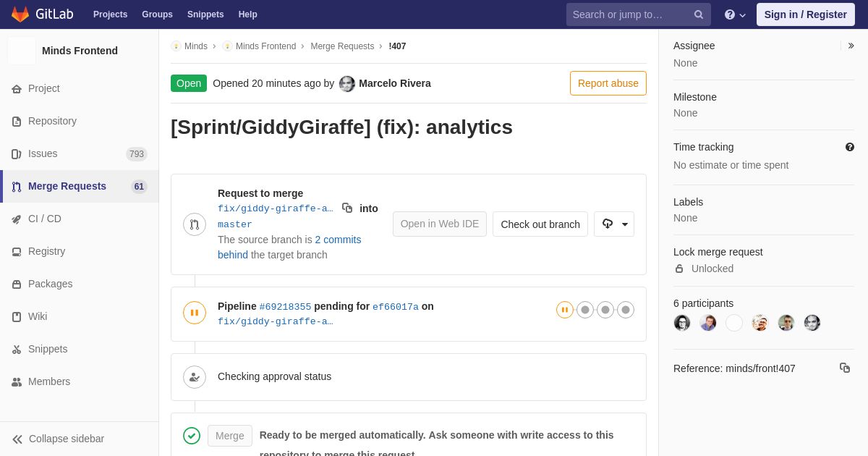This screenshot has width=868, height=456.
Task: Click the search magnifier icon
Action: tap(699, 14)
